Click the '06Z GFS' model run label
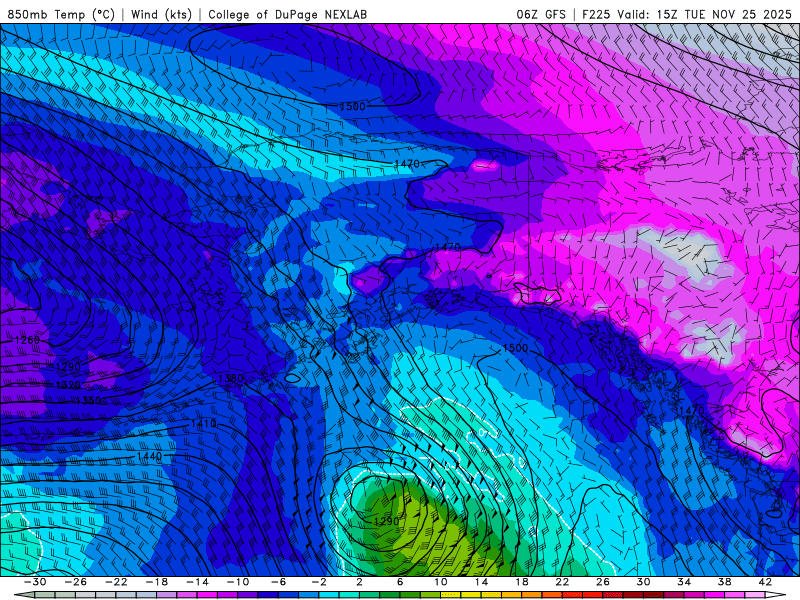 (541, 14)
